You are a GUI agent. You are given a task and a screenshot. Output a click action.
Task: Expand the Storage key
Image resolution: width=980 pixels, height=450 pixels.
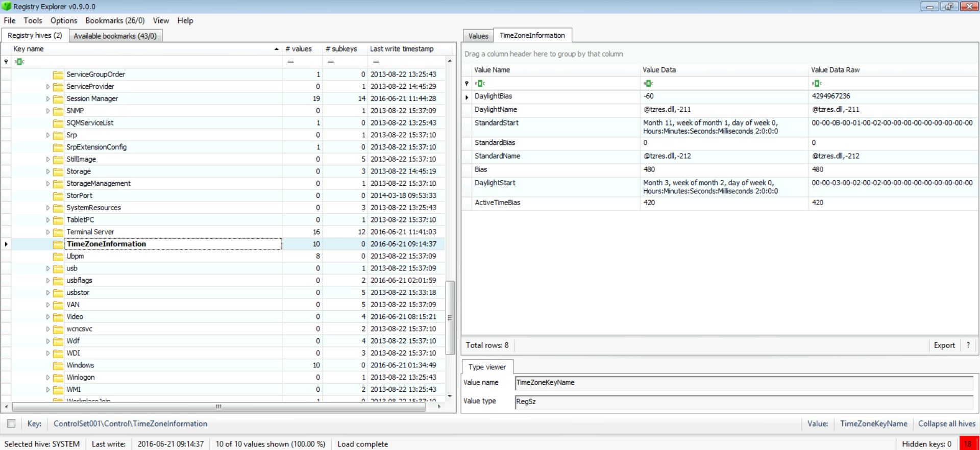click(x=48, y=171)
